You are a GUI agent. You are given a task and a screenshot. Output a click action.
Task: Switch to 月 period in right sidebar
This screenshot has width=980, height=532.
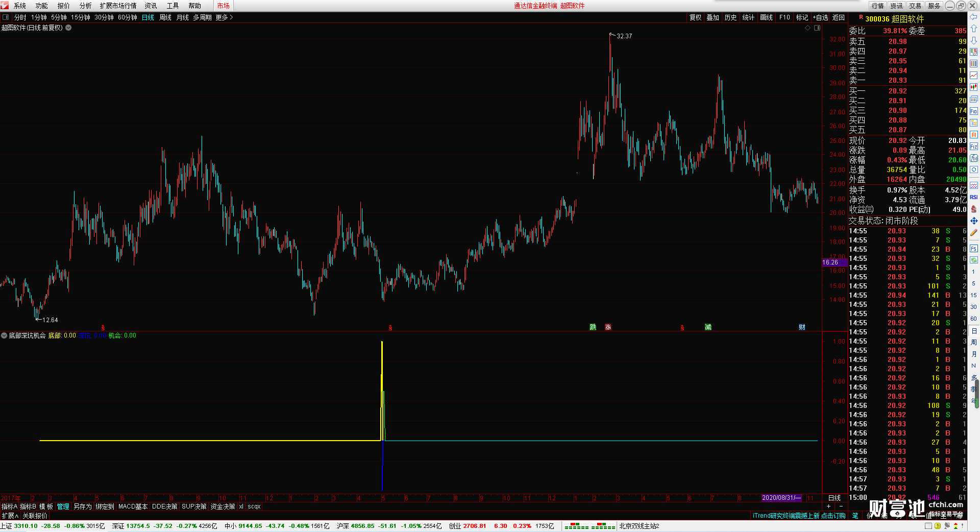[x=973, y=354]
